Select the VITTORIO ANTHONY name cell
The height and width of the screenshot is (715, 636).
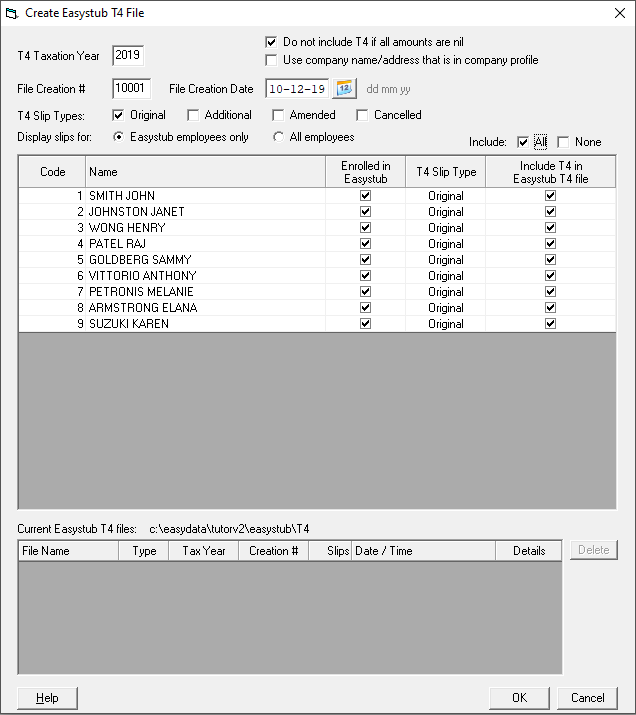click(205, 275)
